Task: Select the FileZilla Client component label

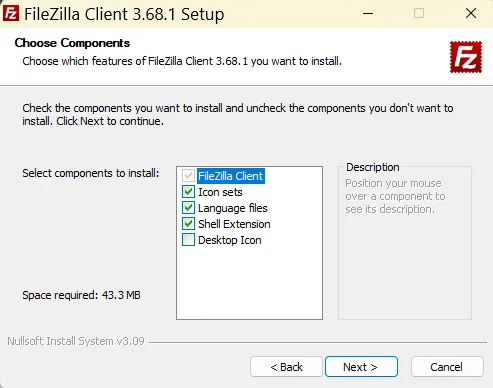Action: coord(231,176)
